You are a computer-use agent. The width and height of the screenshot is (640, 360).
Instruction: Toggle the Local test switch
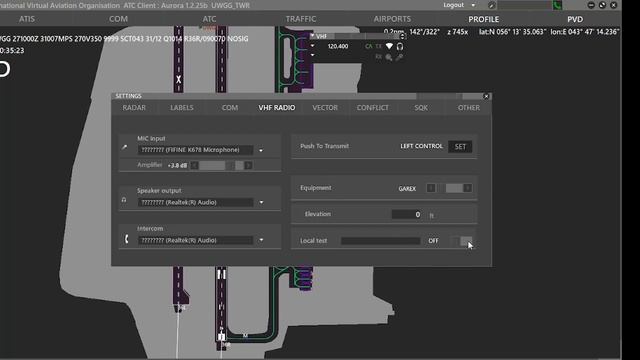coord(461,241)
